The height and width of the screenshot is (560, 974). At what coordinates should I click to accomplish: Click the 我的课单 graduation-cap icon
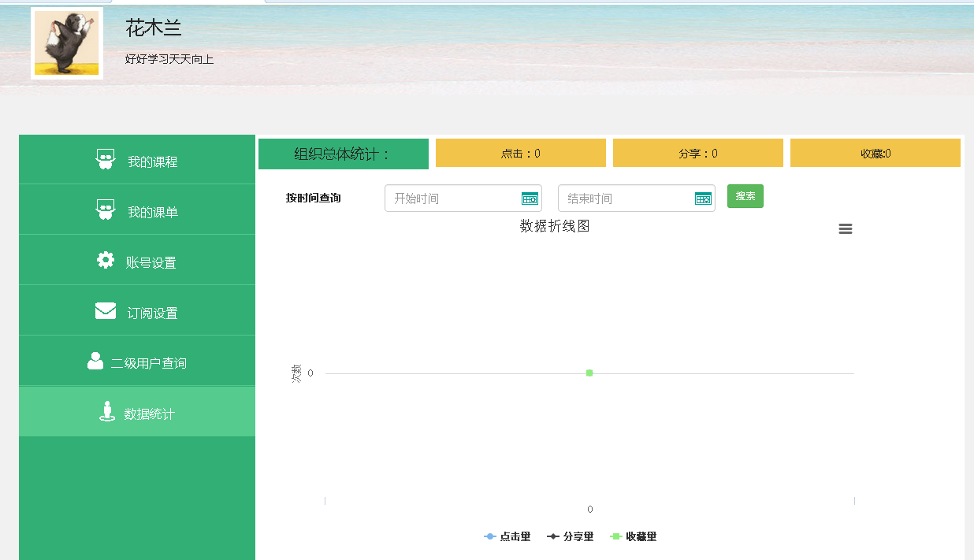(106, 209)
